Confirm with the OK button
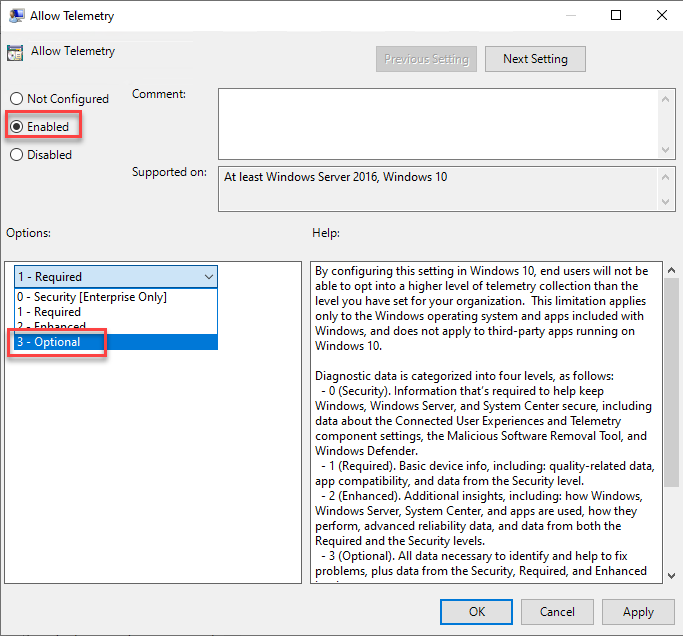683x636 pixels. tap(476, 612)
